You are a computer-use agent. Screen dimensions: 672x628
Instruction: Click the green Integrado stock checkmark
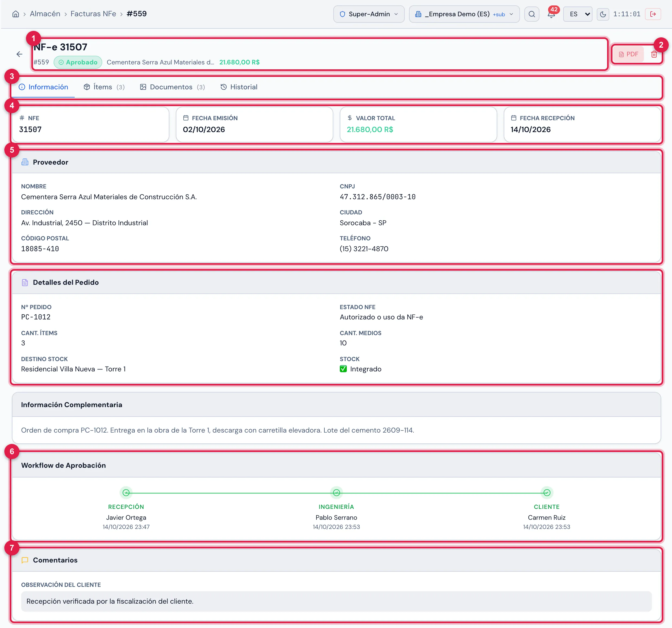[343, 369]
